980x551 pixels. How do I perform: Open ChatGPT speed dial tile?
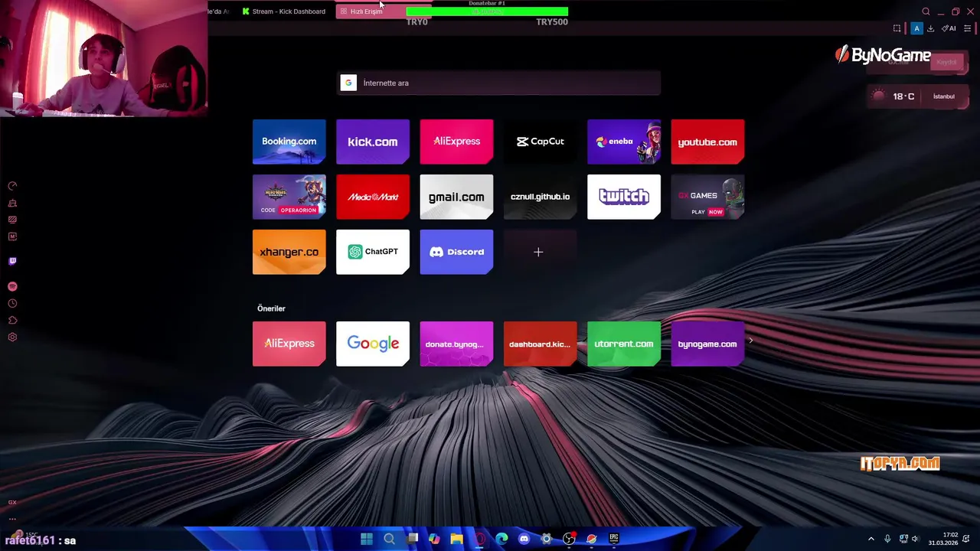373,252
